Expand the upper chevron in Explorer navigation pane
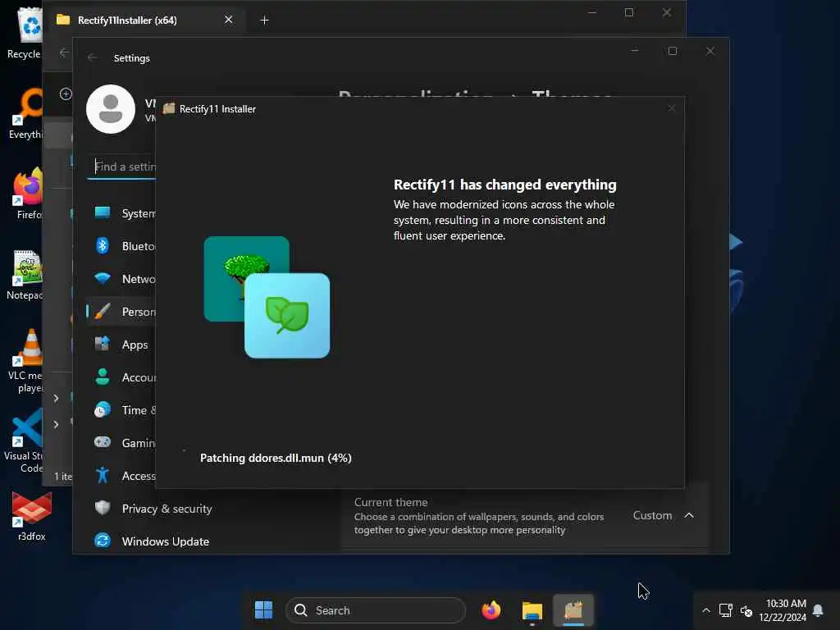Viewport: 840px width, 630px height. 56,398
